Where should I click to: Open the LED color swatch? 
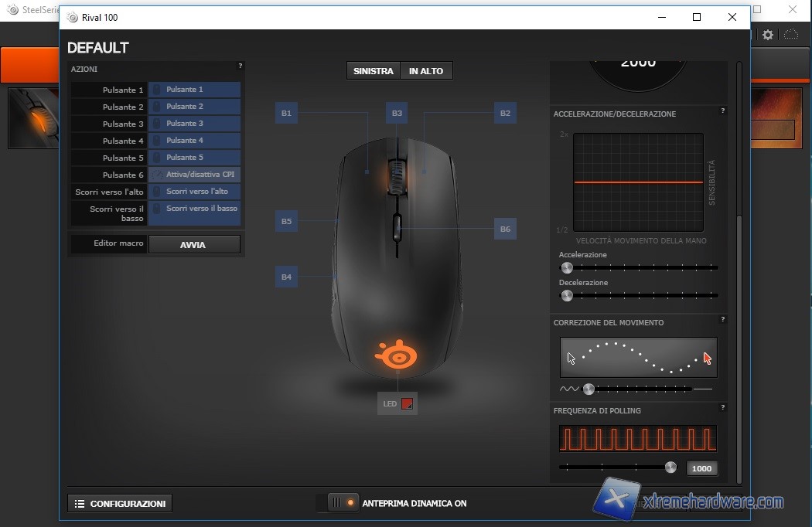pyautogui.click(x=408, y=403)
